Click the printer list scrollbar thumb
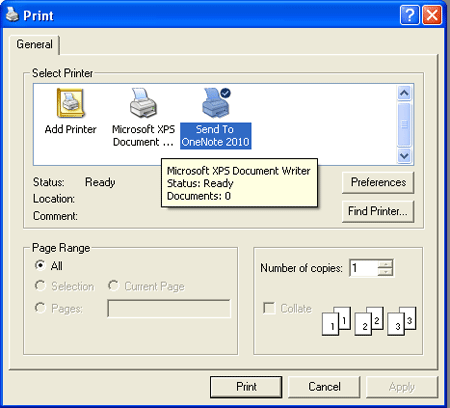The height and width of the screenshot is (408, 450). pos(404,124)
